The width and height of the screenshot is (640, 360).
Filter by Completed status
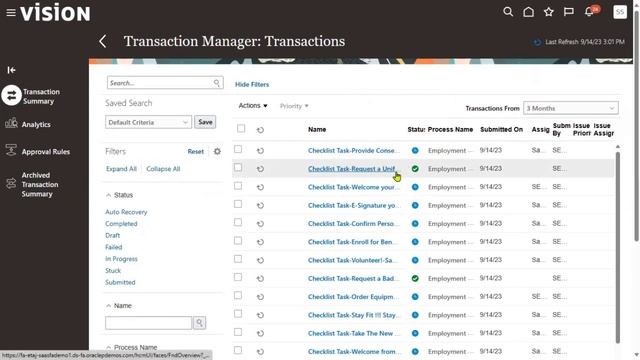[x=121, y=224]
